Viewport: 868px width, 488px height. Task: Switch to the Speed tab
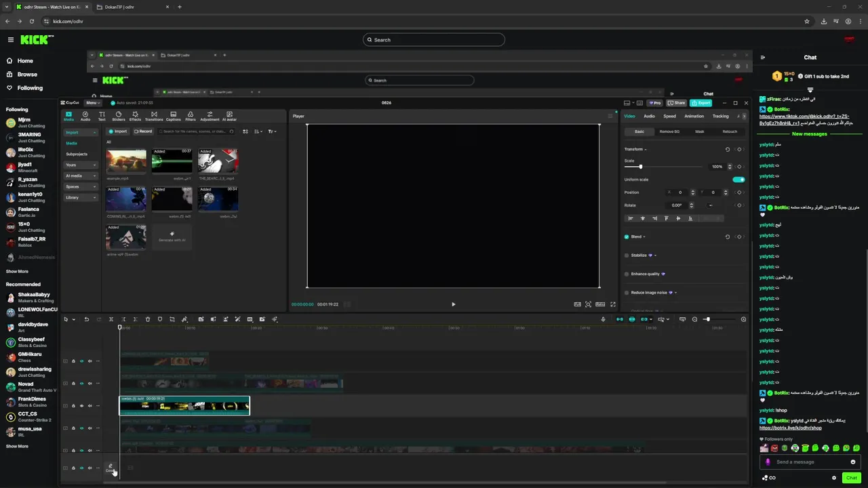coord(669,116)
